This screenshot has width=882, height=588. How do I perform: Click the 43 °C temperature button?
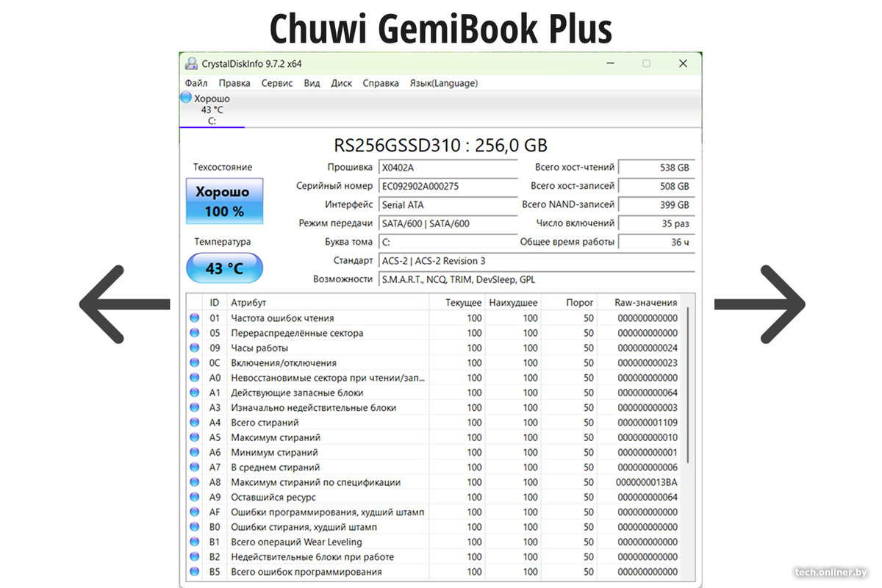coord(224,268)
